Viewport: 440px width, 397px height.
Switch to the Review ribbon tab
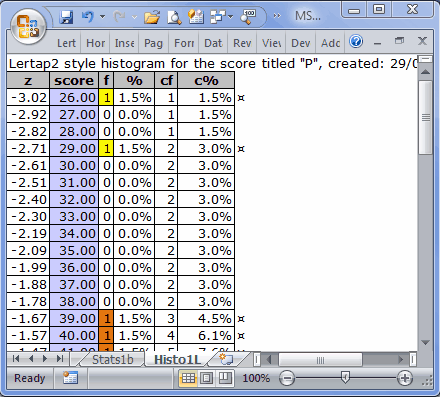click(x=242, y=43)
